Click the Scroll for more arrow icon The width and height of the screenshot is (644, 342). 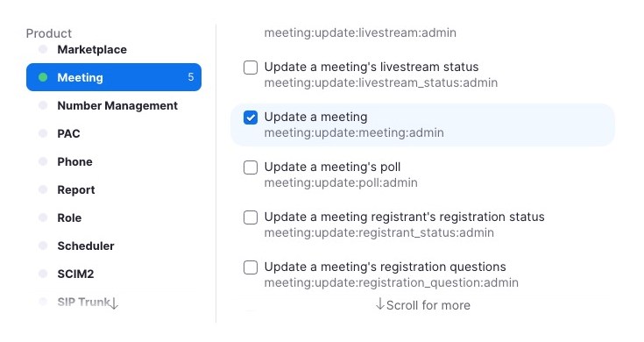(x=380, y=304)
